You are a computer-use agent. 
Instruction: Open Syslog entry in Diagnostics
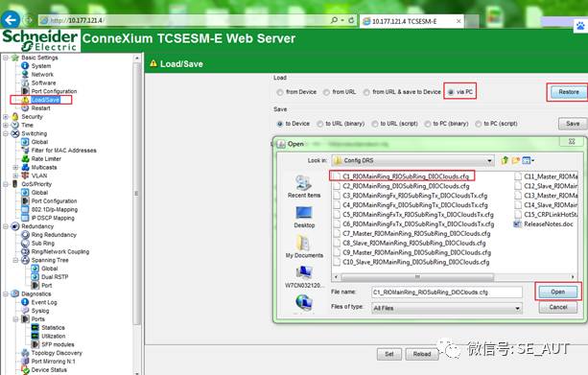pyautogui.click(x=40, y=311)
